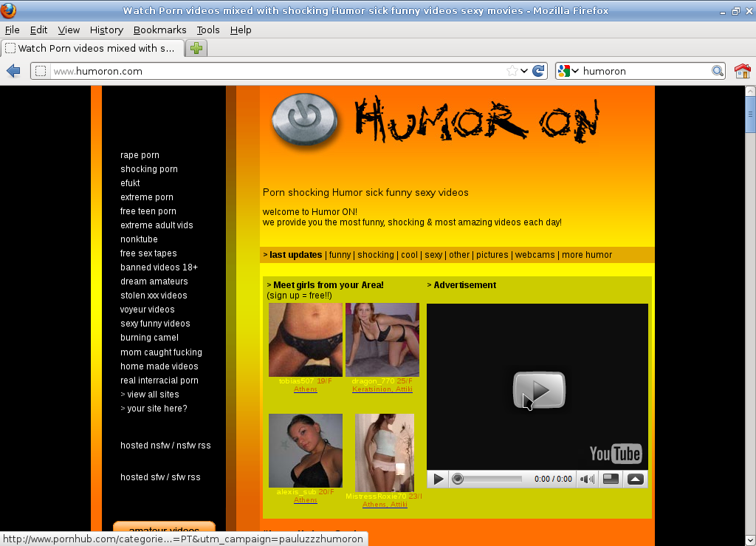Start the video with the large center play button
Image resolution: width=756 pixels, height=546 pixels.
click(x=538, y=389)
